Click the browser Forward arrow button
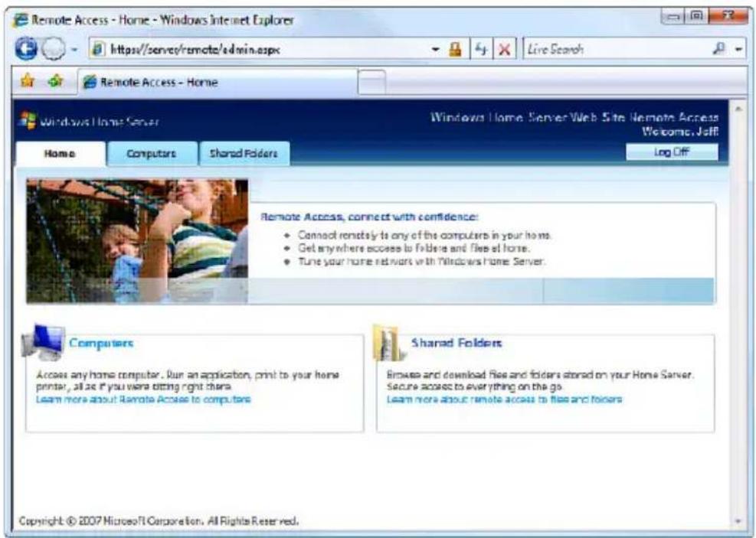Viewport: 756px width, 538px height. [x=54, y=49]
